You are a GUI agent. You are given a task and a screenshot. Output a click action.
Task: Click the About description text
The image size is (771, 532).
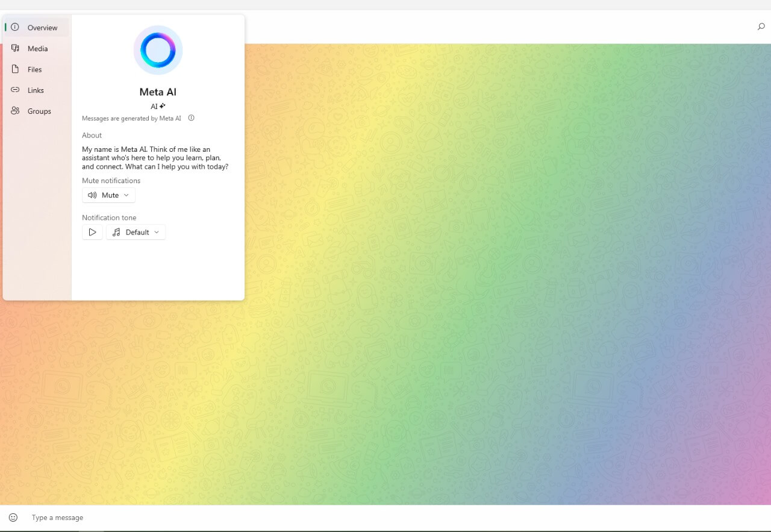(x=155, y=158)
